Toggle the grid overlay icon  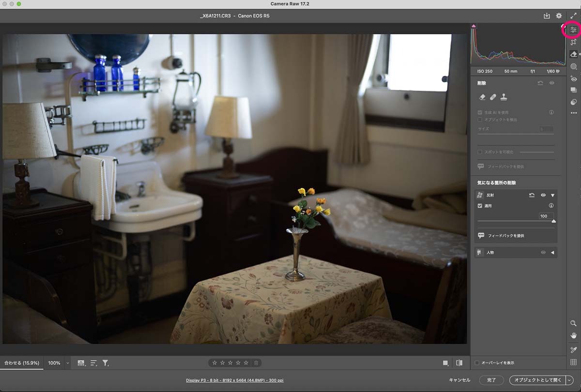click(574, 362)
